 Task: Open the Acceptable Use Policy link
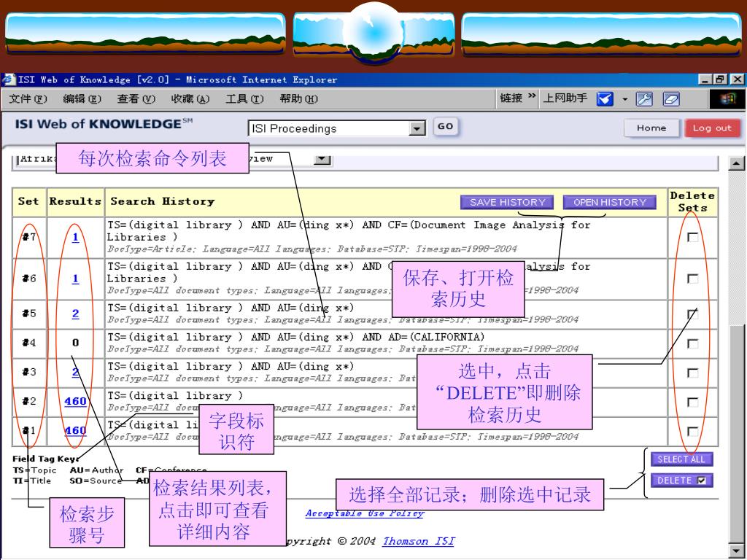point(365,513)
